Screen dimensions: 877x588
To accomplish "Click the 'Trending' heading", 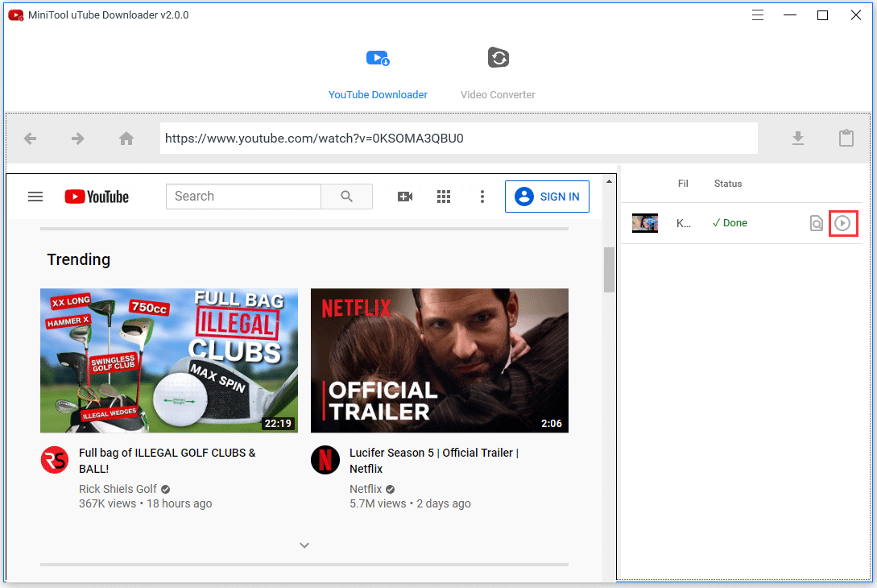I will pos(78,259).
